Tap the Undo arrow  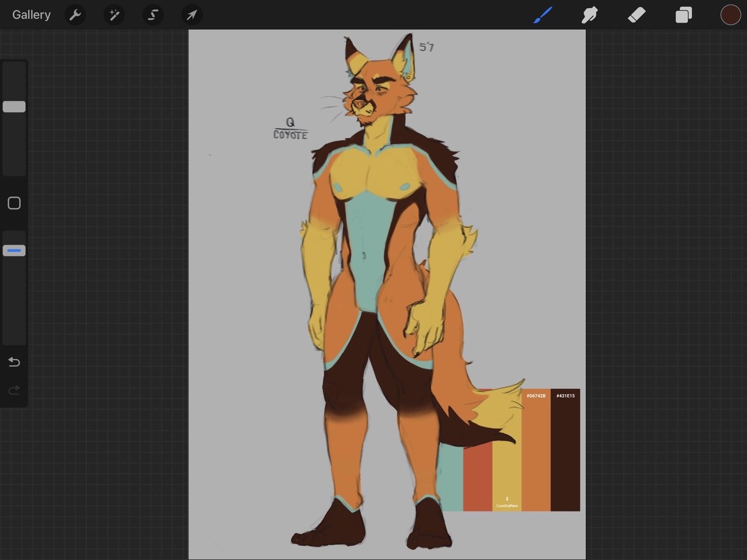[x=14, y=362]
